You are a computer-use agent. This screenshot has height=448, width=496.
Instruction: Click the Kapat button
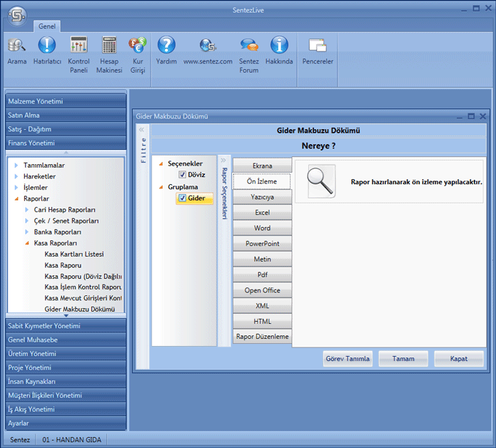(x=459, y=359)
